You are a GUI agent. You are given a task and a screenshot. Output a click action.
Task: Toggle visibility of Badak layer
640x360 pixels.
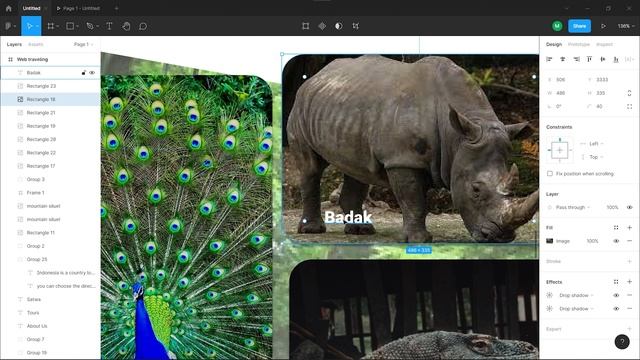[x=92, y=73]
